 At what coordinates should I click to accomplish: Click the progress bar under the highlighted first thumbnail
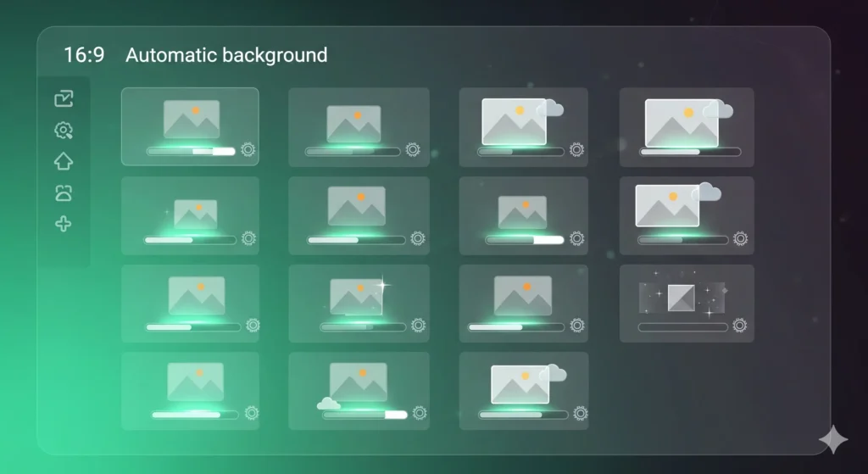pos(191,151)
